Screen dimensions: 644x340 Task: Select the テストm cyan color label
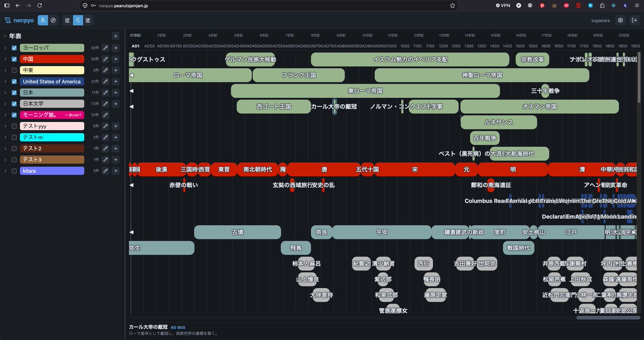click(52, 137)
